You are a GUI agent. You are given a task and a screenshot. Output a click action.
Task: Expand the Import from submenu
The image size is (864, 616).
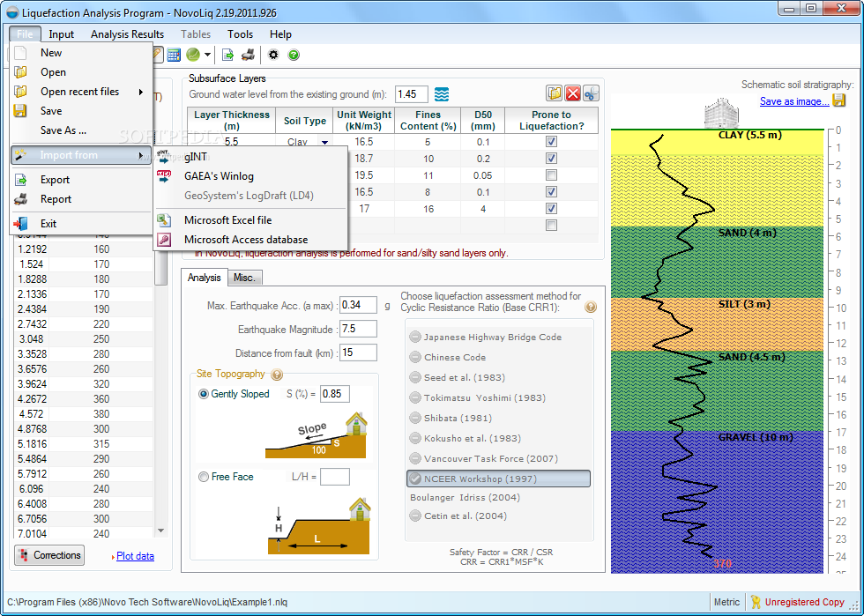pyautogui.click(x=80, y=155)
